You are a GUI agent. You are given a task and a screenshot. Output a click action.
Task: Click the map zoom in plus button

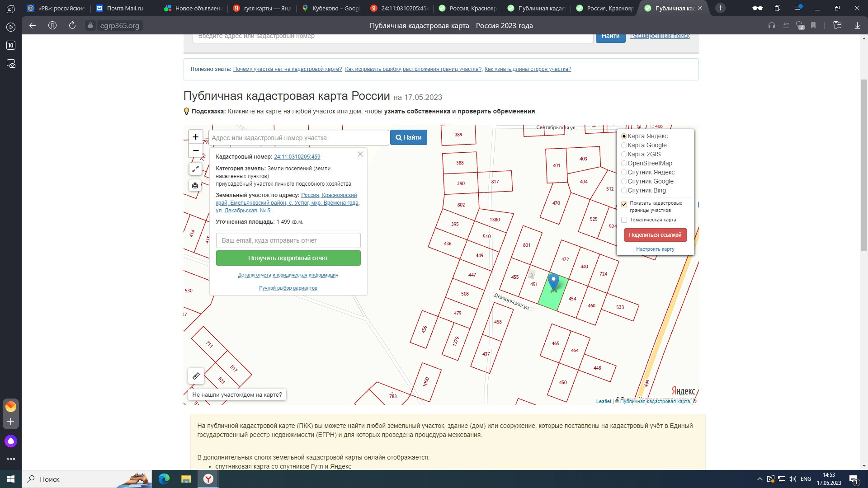click(x=195, y=137)
